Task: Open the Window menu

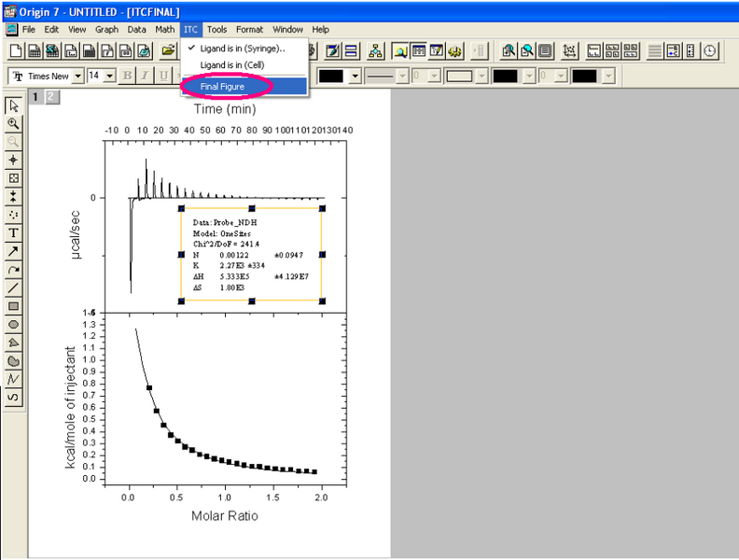Action: pyautogui.click(x=287, y=29)
